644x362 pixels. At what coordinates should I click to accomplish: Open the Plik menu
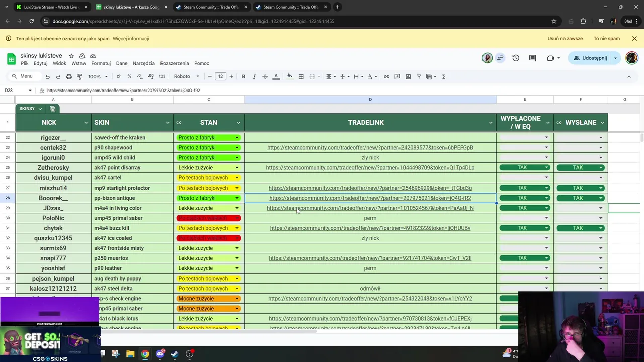tap(25, 63)
